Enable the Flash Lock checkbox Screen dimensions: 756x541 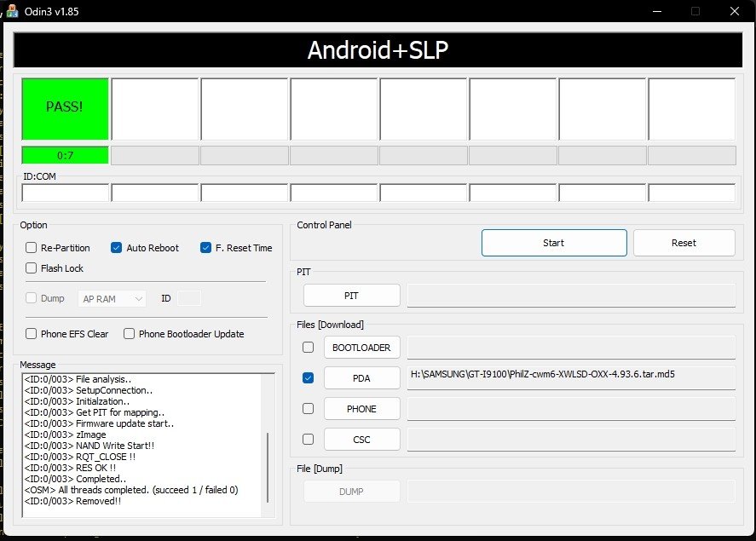point(32,268)
